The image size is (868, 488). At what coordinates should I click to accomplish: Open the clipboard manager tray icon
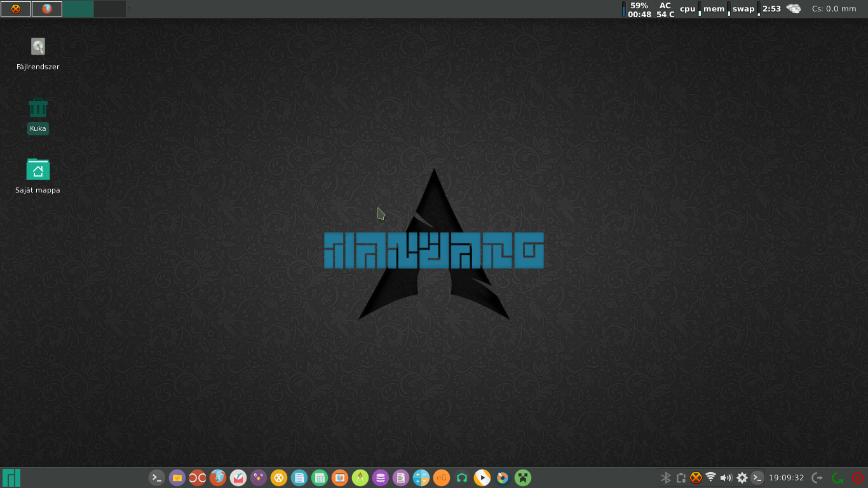(681, 478)
